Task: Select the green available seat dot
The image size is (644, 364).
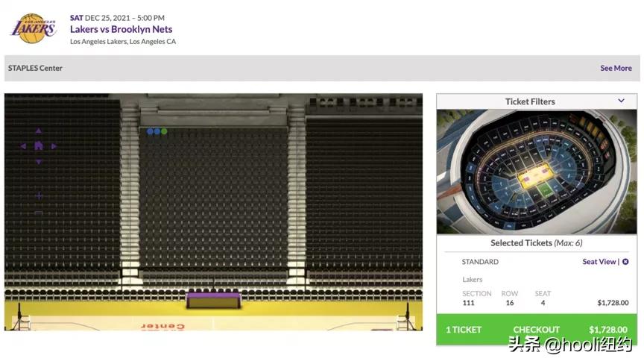Action: coord(164,131)
